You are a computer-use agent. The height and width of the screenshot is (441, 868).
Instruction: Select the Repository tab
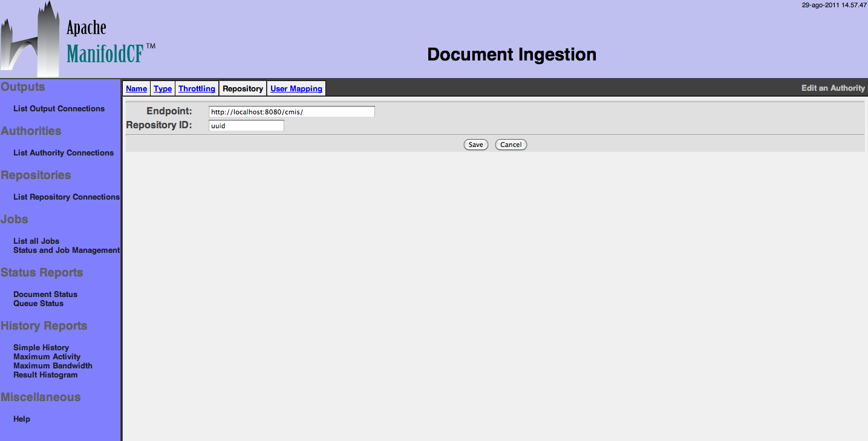[x=243, y=88]
